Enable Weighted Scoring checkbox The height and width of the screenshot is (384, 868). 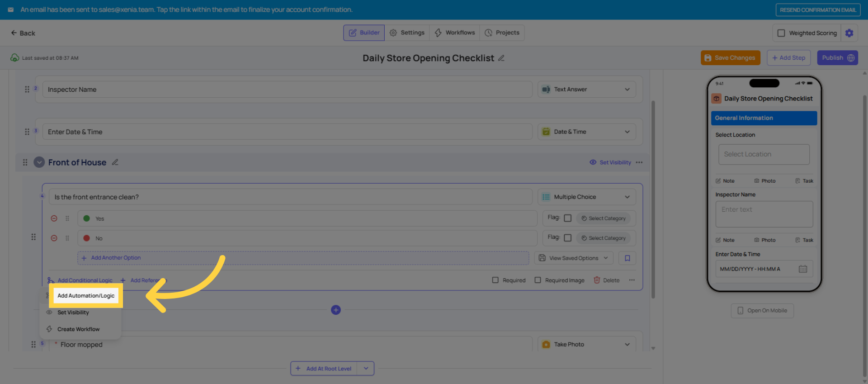click(781, 33)
